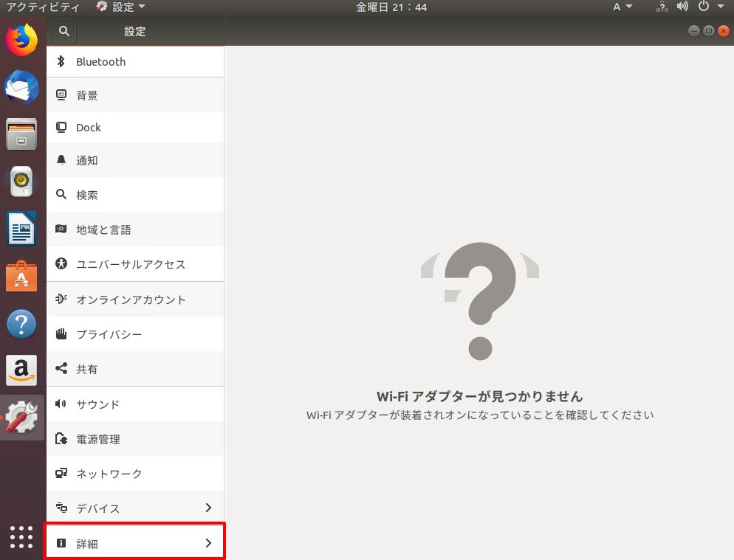The width and height of the screenshot is (734, 560).
Task: Open the volume tray icon
Action: point(682,7)
